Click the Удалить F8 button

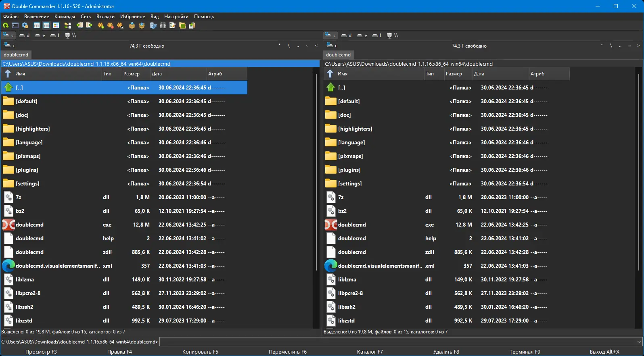tap(446, 352)
